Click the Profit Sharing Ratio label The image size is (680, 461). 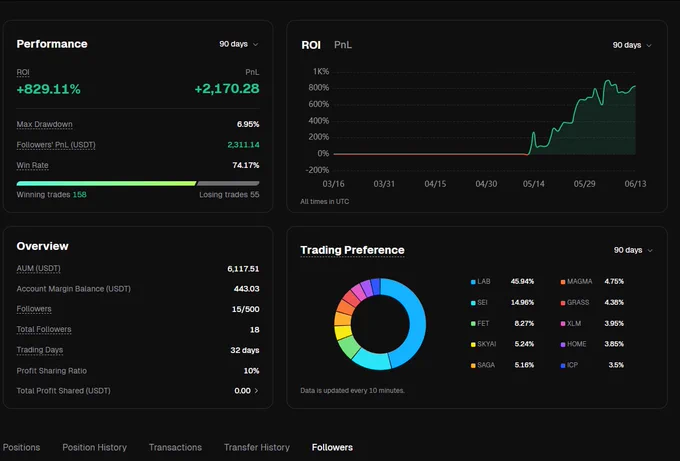click(52, 371)
